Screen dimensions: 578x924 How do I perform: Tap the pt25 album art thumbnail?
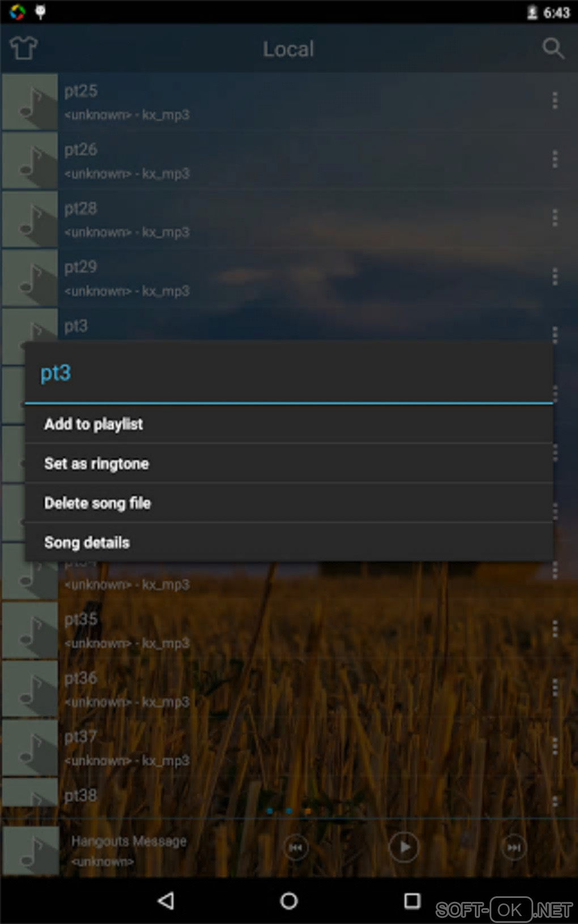click(29, 102)
